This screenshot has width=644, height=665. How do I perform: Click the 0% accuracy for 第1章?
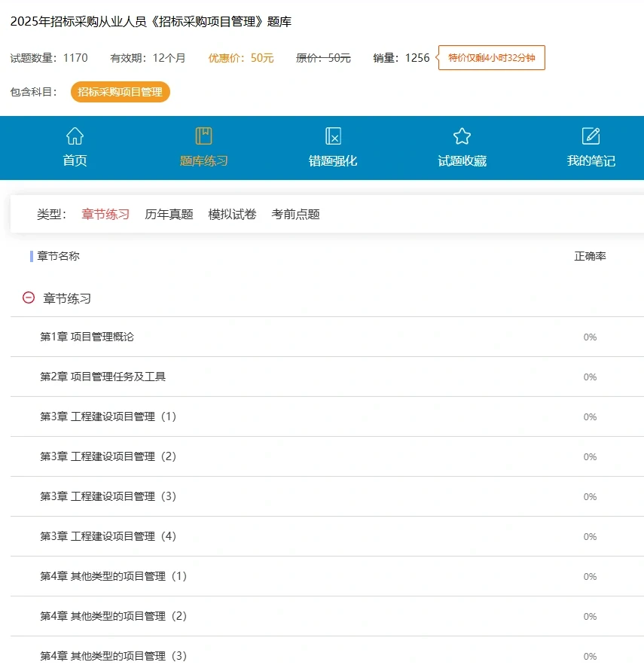(590, 337)
